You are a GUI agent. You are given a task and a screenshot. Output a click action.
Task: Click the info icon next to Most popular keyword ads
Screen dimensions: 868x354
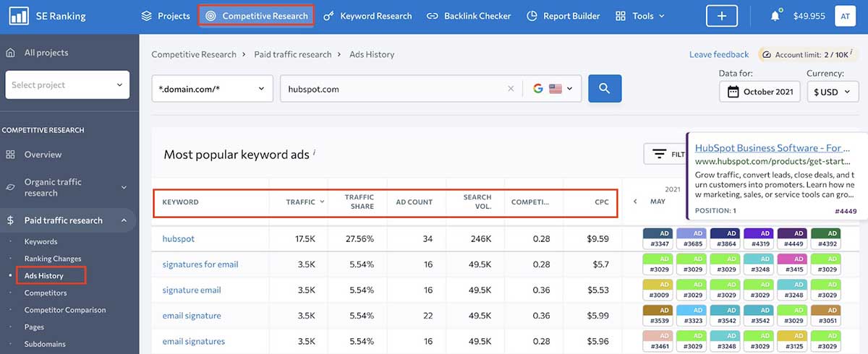tap(314, 152)
